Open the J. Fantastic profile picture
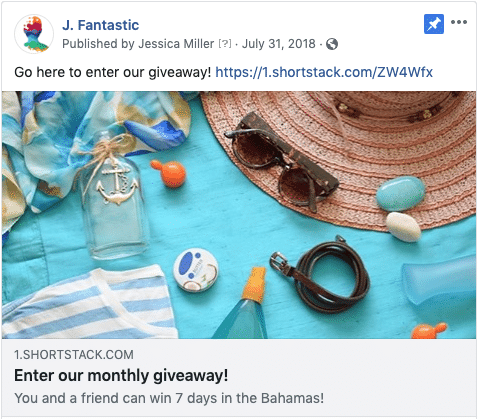 point(34,34)
